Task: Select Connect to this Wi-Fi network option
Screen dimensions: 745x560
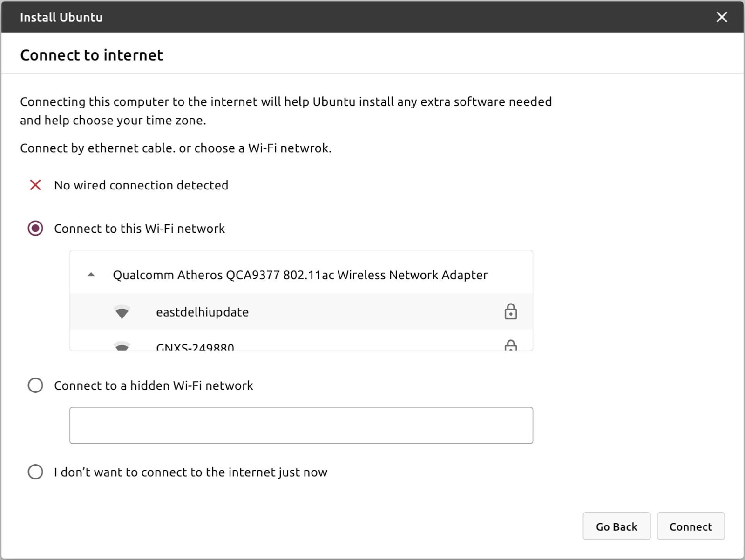Action: [x=35, y=228]
